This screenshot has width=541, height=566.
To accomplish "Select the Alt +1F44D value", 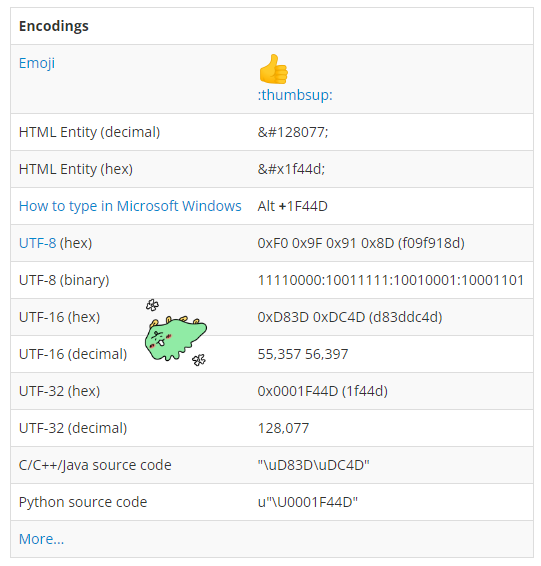I will pos(292,206).
